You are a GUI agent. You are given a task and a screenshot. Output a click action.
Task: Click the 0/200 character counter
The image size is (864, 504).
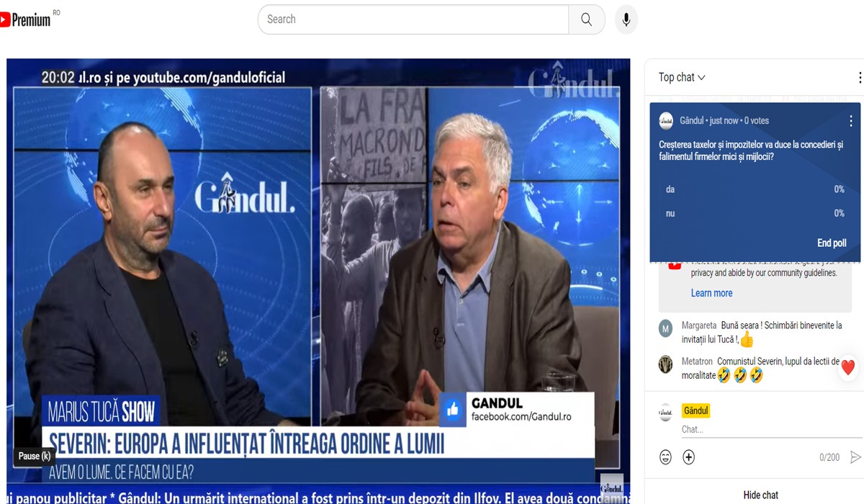click(x=829, y=457)
